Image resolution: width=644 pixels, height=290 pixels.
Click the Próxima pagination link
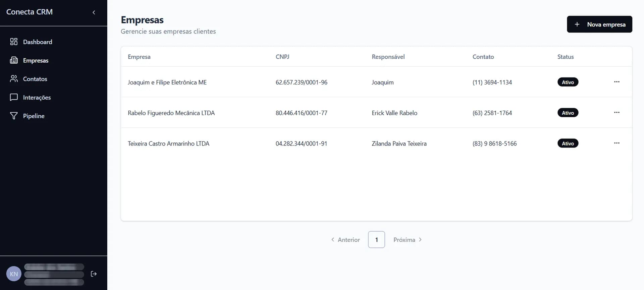tap(408, 240)
